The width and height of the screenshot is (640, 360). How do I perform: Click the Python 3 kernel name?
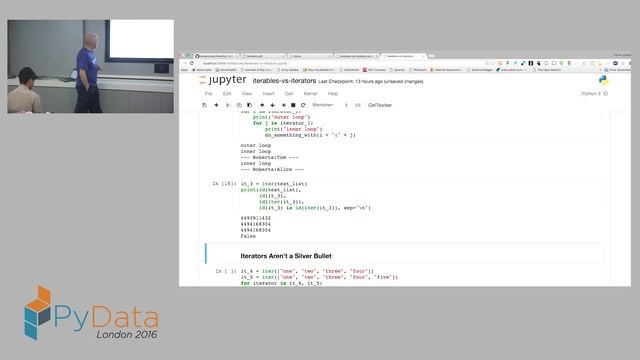pos(591,94)
